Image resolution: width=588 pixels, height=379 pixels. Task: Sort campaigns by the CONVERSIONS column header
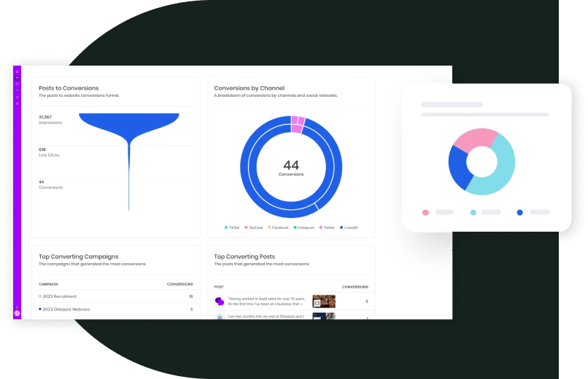[179, 284]
